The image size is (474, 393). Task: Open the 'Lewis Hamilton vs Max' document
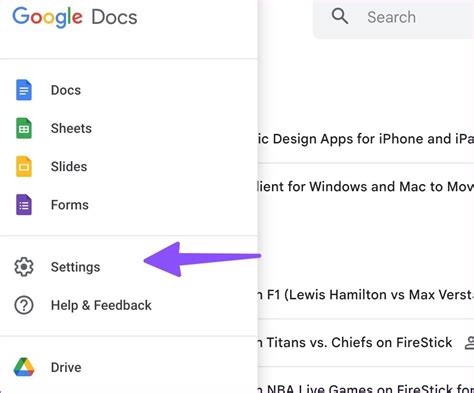coord(366,295)
